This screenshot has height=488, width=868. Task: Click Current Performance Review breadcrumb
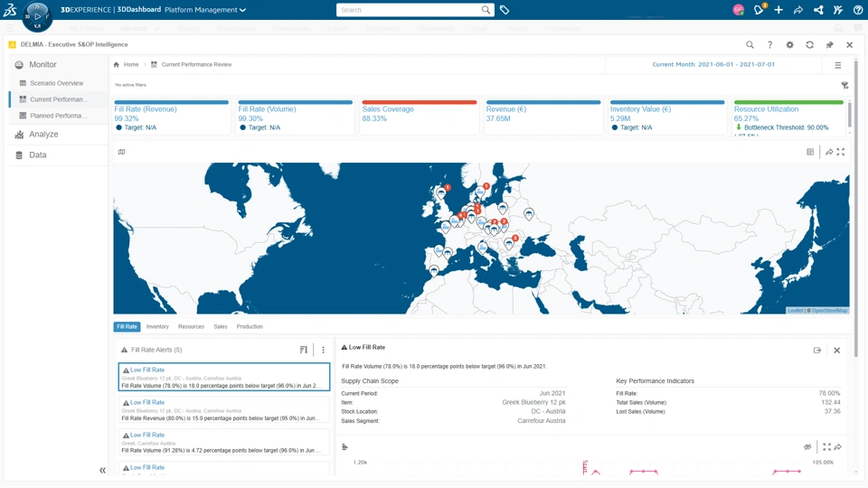(x=196, y=65)
